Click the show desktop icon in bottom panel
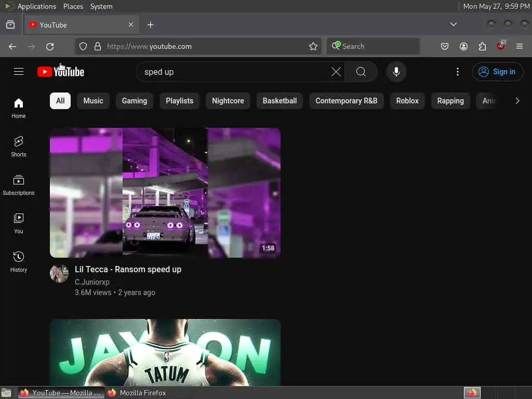Viewport: 532px width, 399px height. (x=6, y=393)
